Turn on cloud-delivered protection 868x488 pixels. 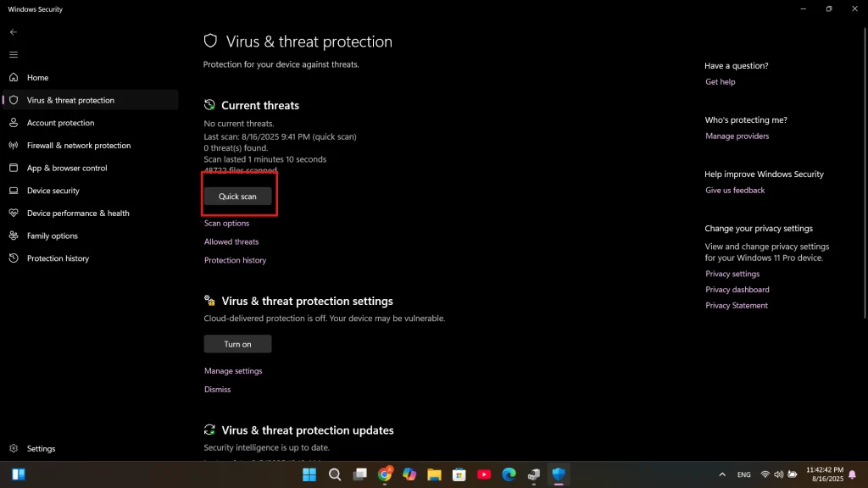click(x=237, y=344)
